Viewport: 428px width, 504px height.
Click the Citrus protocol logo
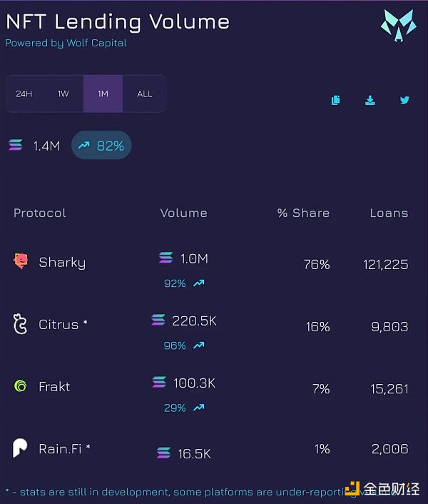pos(21,324)
